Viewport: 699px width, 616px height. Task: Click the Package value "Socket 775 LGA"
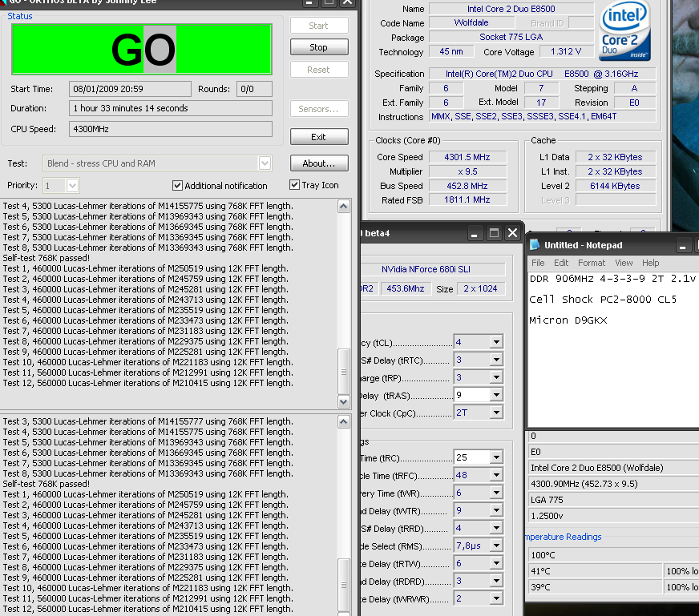(x=511, y=37)
